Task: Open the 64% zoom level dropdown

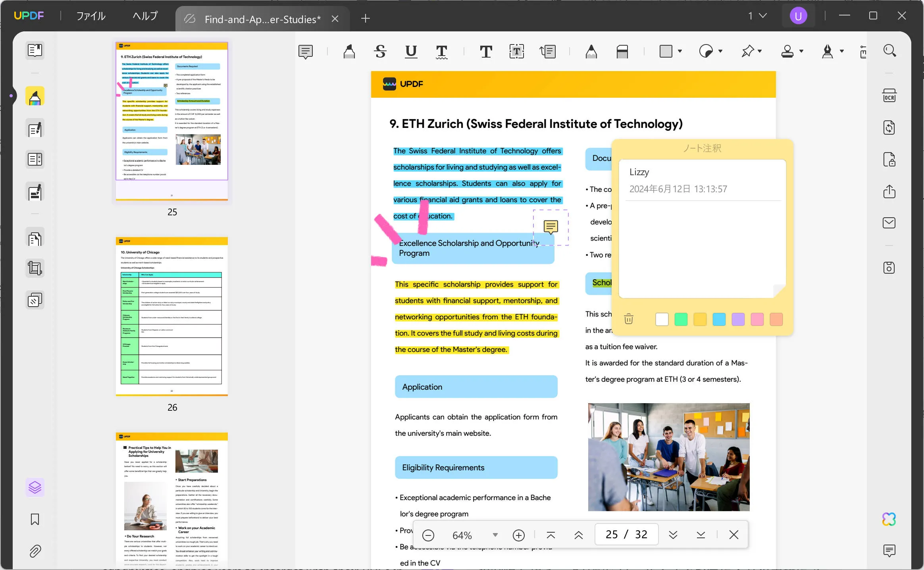Action: coord(495,535)
